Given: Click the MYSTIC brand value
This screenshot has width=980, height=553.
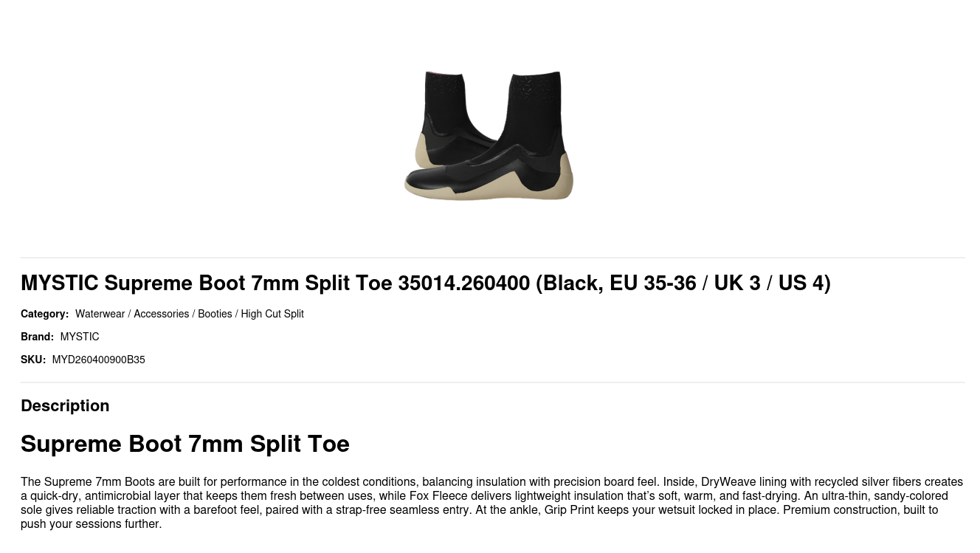Looking at the screenshot, I should tap(80, 337).
